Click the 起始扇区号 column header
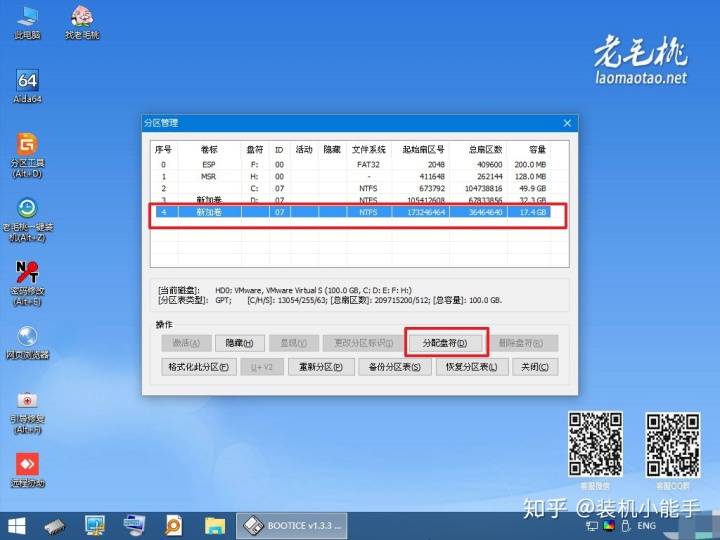Screen dimensions: 720x540 coord(422,150)
